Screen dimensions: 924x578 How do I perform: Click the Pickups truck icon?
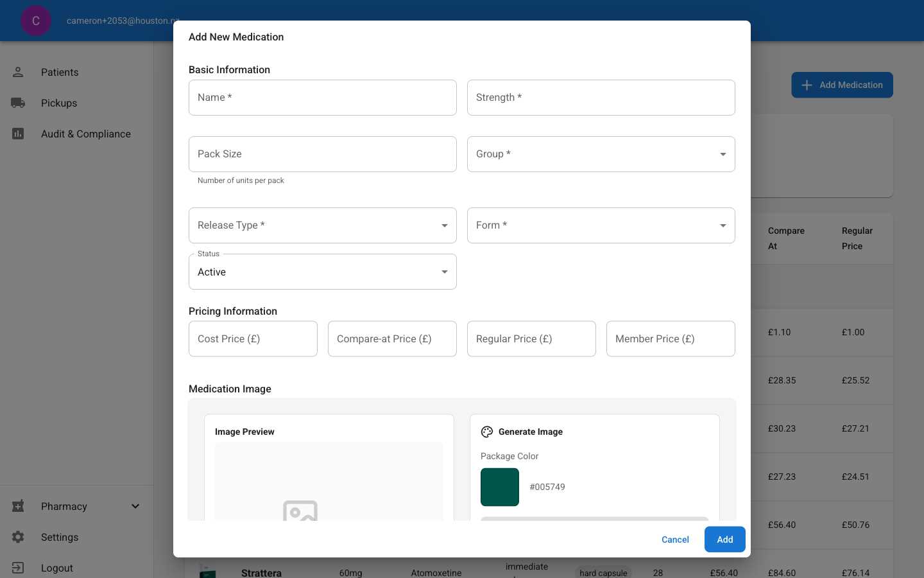[18, 103]
